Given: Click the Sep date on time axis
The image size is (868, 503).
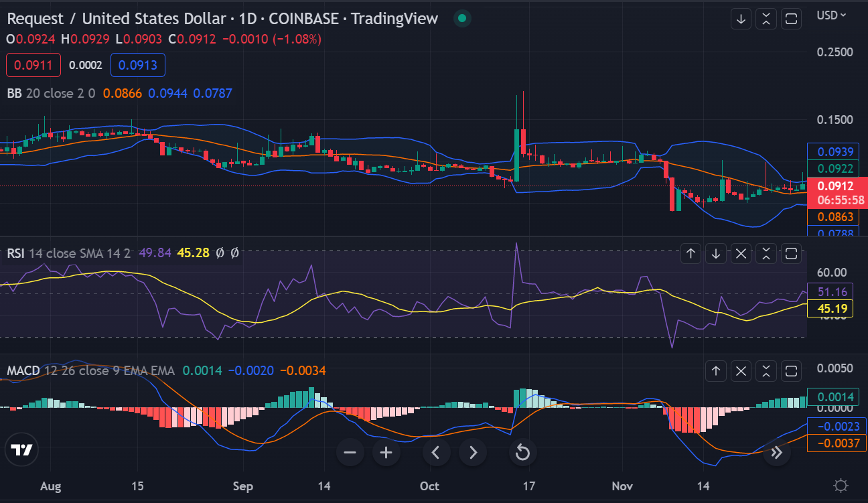Looking at the screenshot, I should [x=243, y=486].
